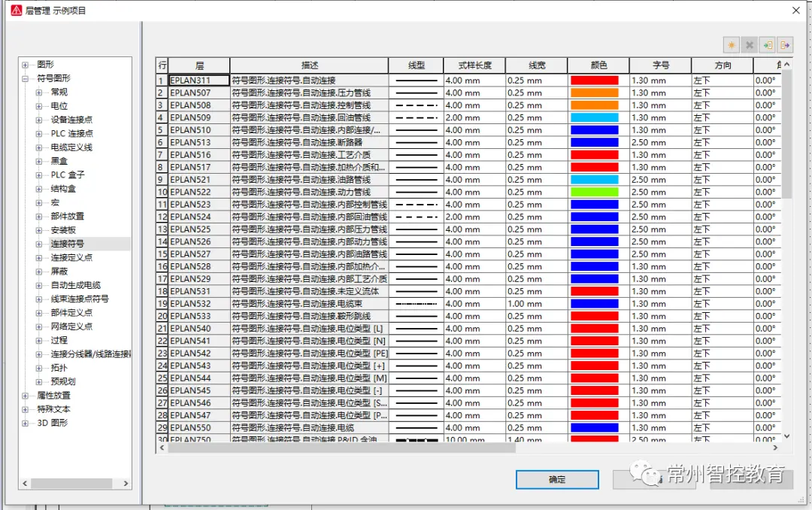Open the cyan color swatch for EPLAN509
The width and height of the screenshot is (812, 510).
point(595,117)
